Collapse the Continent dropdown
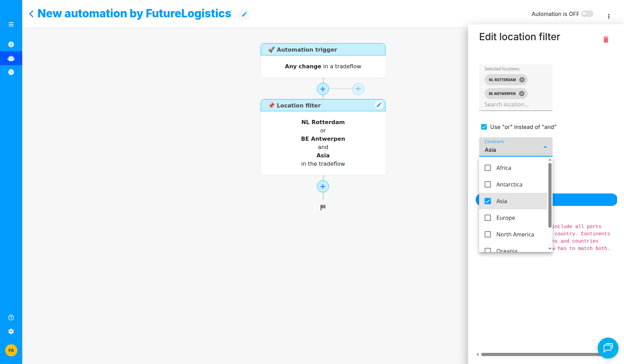 click(x=545, y=147)
